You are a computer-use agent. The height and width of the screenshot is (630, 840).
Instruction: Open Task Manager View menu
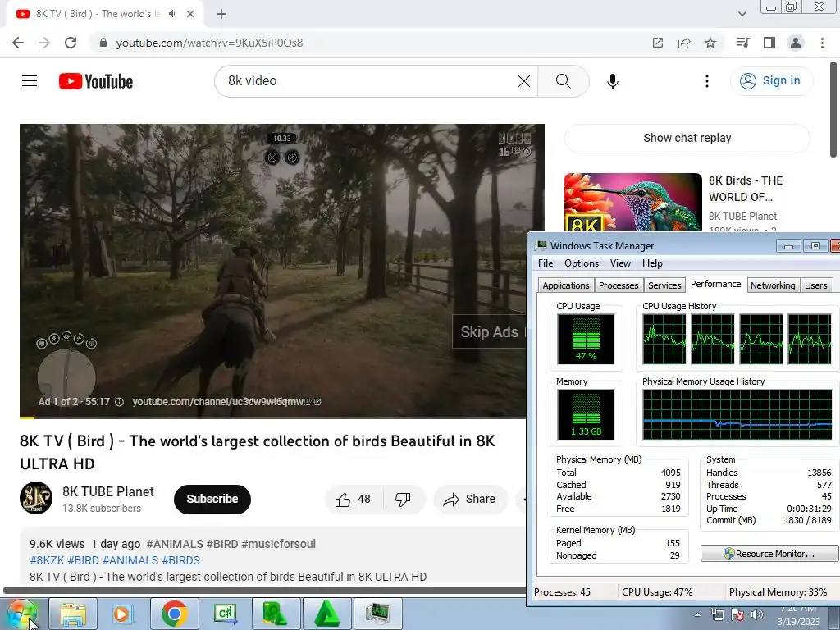tap(620, 263)
